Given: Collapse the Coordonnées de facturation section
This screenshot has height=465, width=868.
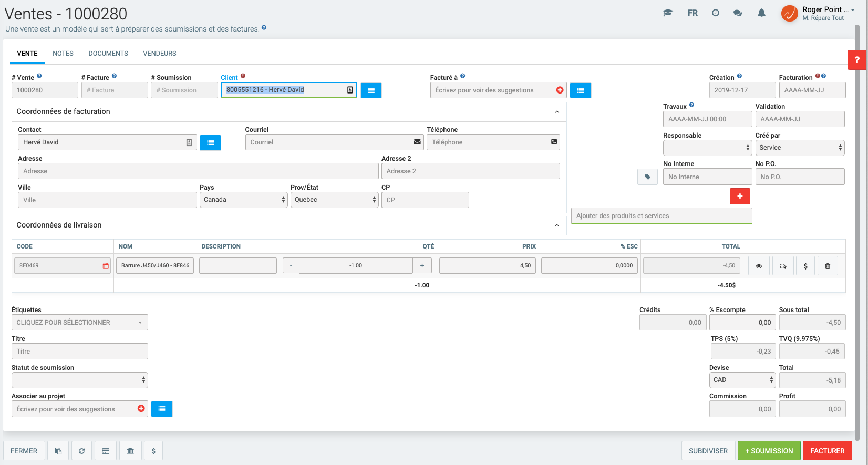Looking at the screenshot, I should (557, 112).
